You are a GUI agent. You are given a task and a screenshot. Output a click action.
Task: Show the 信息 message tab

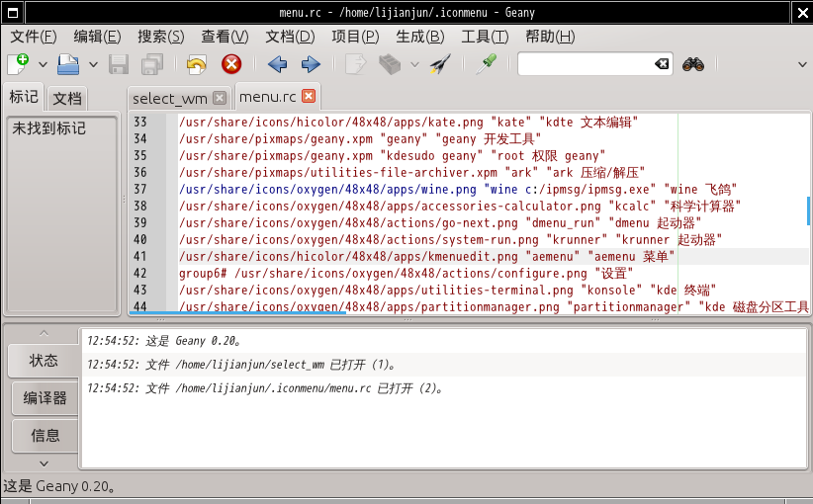coord(45,436)
